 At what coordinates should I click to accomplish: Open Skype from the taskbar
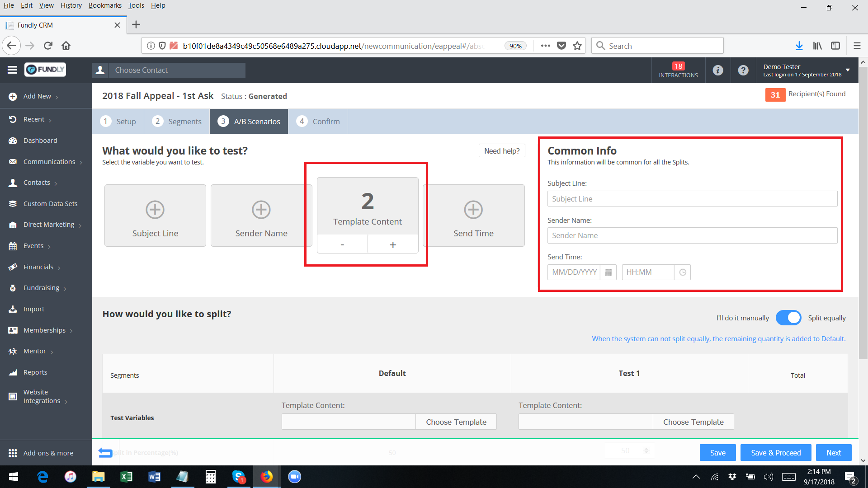point(238,477)
